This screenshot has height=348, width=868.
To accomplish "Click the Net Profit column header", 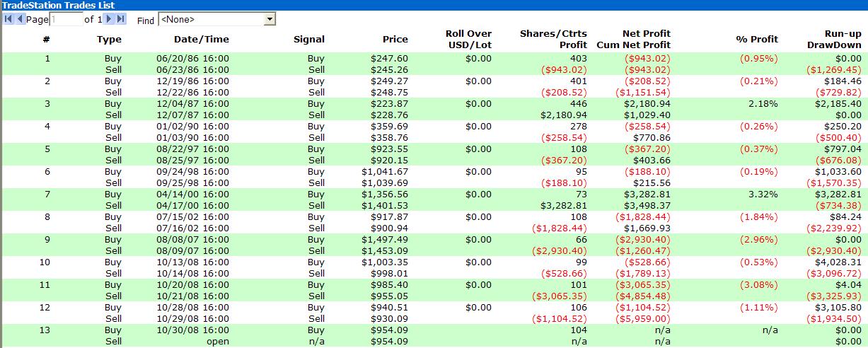I will 646,33.
